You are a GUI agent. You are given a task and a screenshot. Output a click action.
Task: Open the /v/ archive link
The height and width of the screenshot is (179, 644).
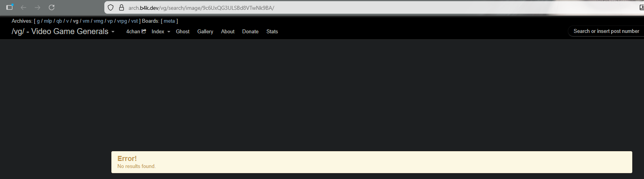pos(68,21)
